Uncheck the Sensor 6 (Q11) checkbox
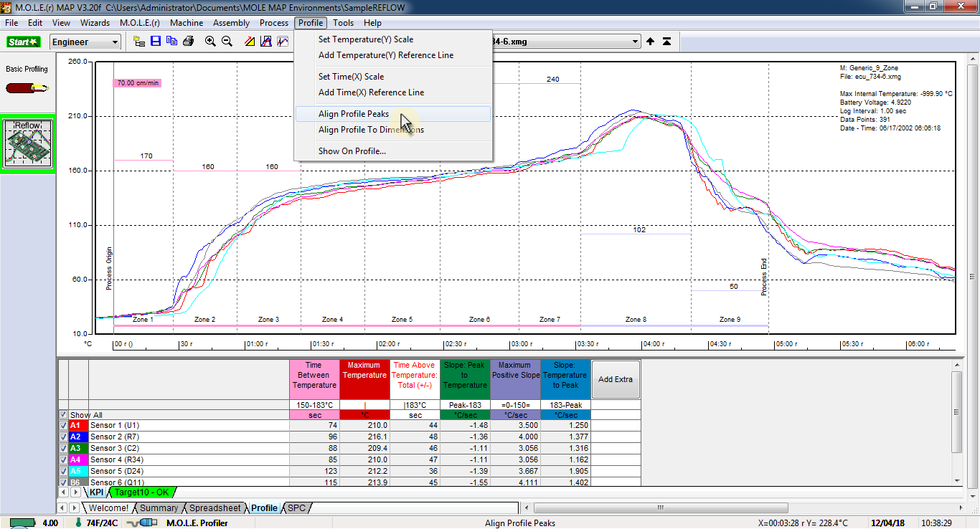The width and height of the screenshot is (980, 529). coord(63,482)
